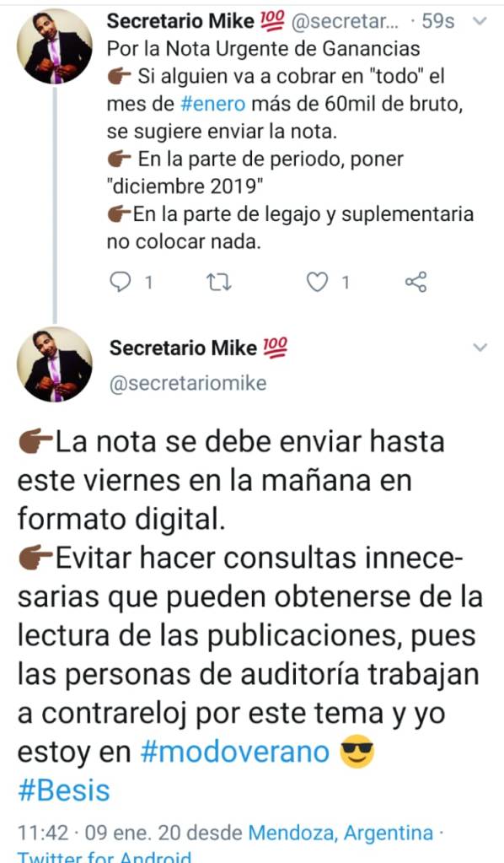Screen dimensions: 504x863
Task: Like the first tweet with heart icon
Action: tap(317, 283)
